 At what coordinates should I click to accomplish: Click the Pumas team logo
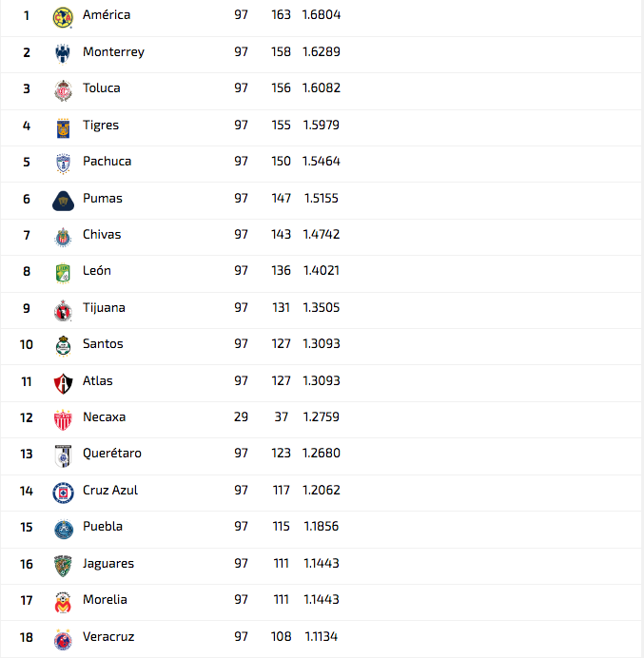coord(63,201)
